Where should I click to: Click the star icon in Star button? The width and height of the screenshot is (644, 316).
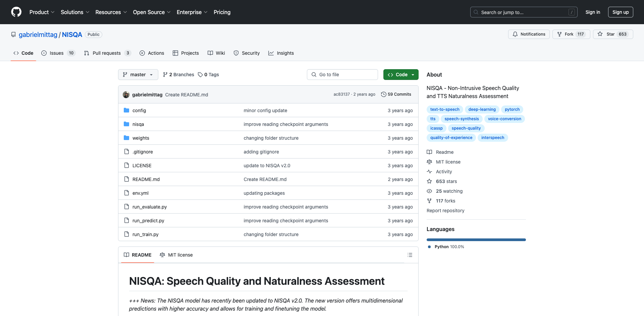click(x=600, y=34)
